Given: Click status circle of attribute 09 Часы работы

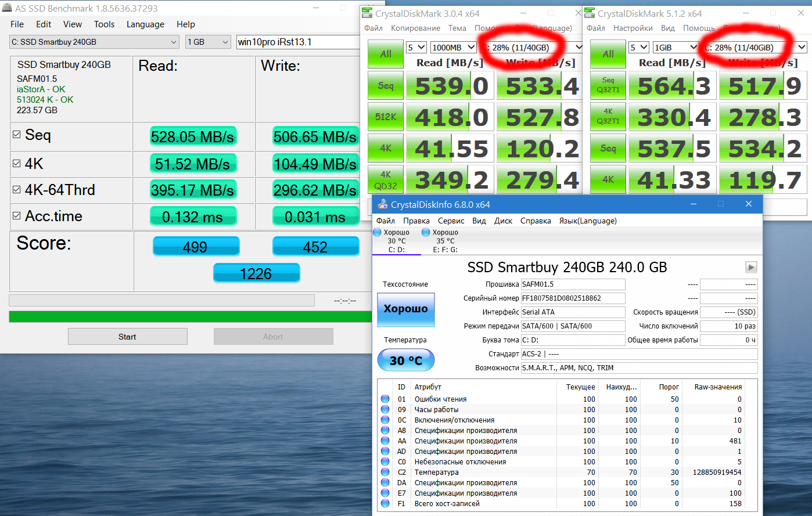Looking at the screenshot, I should pos(385,410).
